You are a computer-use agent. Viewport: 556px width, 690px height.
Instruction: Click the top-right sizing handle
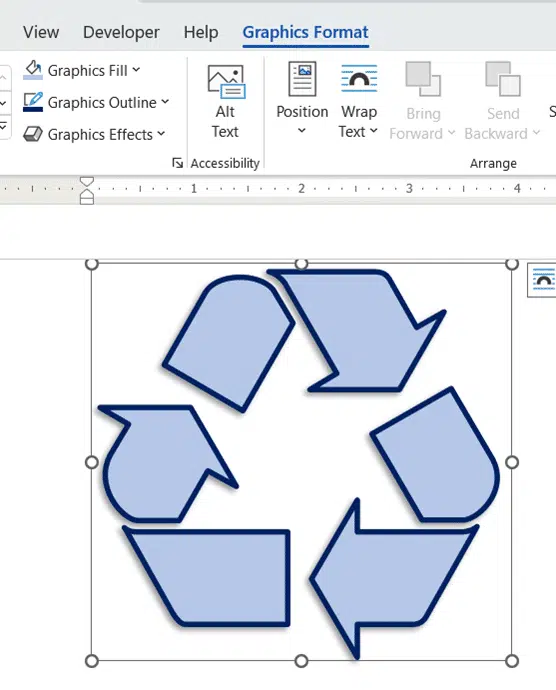pos(512,264)
